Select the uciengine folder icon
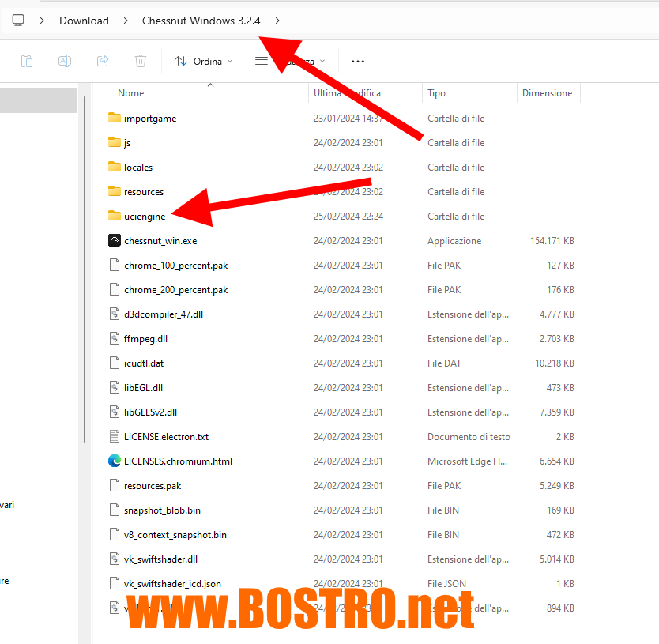659x644 pixels. (115, 216)
